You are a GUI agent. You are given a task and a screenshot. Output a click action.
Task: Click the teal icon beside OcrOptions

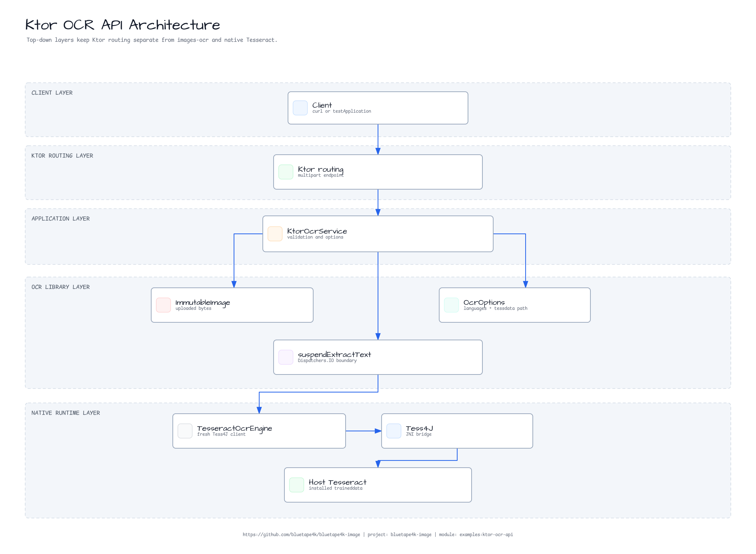pyautogui.click(x=451, y=305)
